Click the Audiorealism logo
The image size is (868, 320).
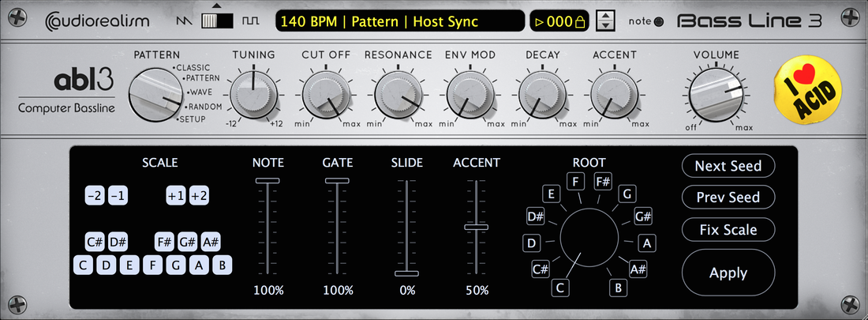pyautogui.click(x=97, y=21)
